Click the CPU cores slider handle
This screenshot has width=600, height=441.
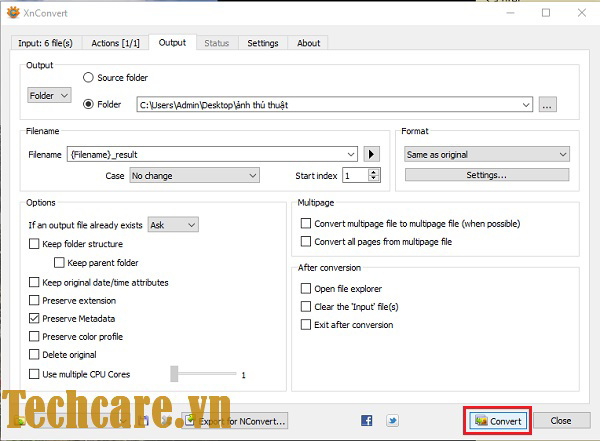174,374
